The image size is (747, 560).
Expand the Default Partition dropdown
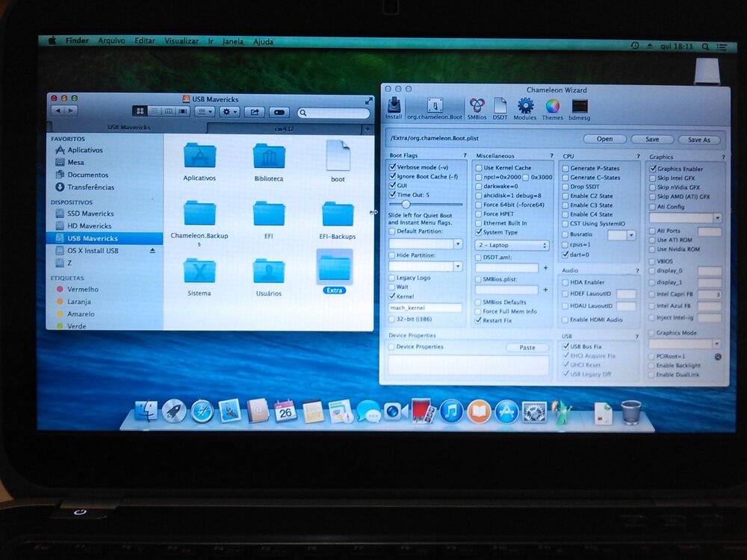pyautogui.click(x=426, y=244)
